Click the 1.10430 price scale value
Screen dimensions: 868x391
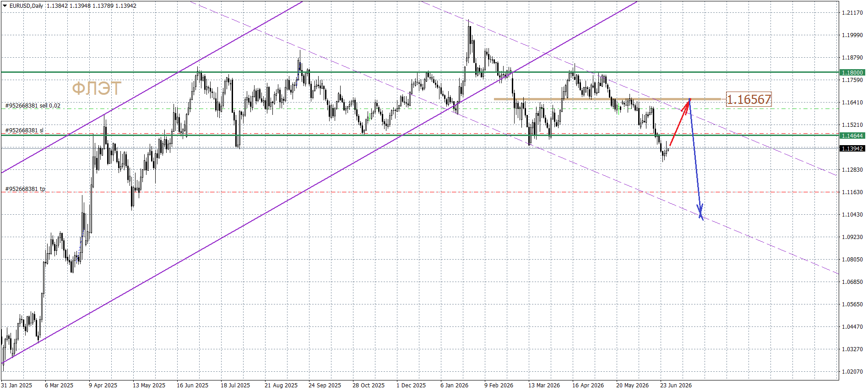[x=852, y=215]
